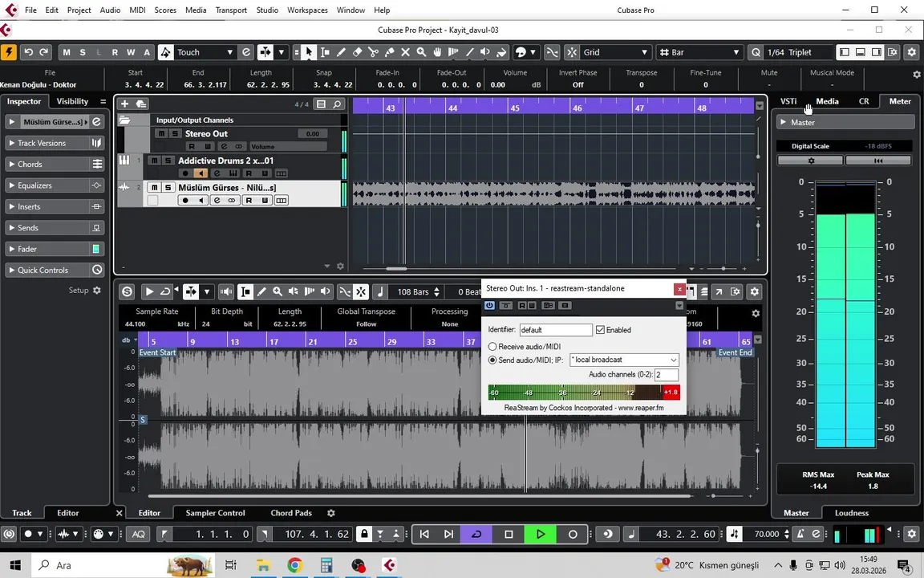Click the AQ quantize button
This screenshot has width=924, height=578.
(x=139, y=535)
